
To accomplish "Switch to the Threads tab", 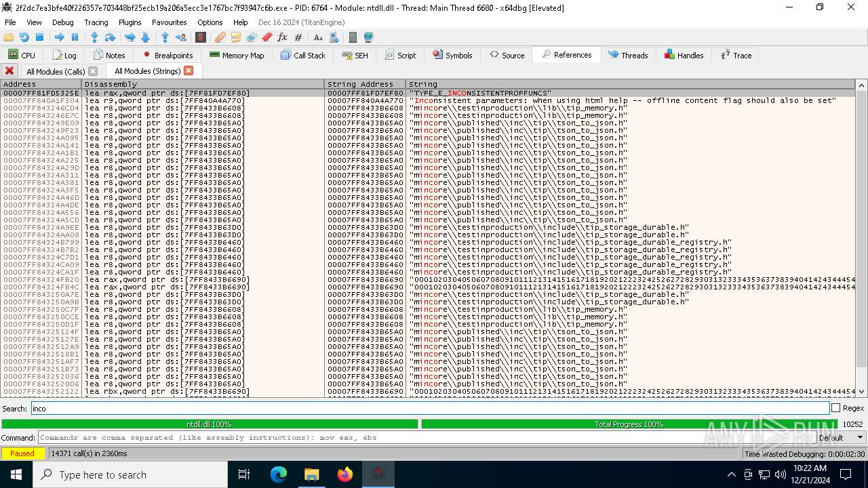I will click(628, 55).
